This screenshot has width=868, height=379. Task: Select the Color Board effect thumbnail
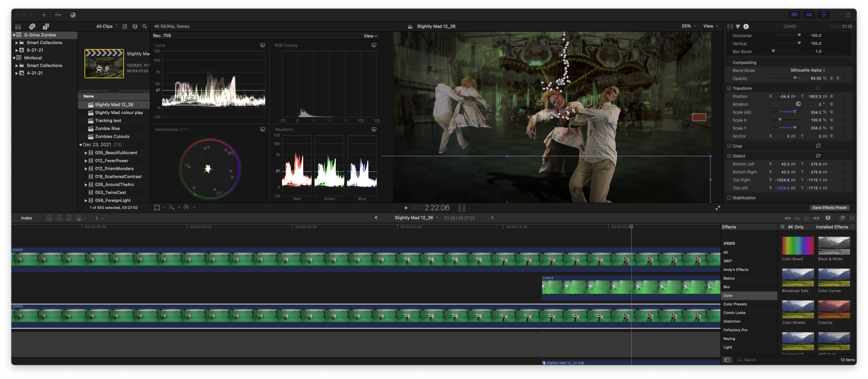(798, 246)
